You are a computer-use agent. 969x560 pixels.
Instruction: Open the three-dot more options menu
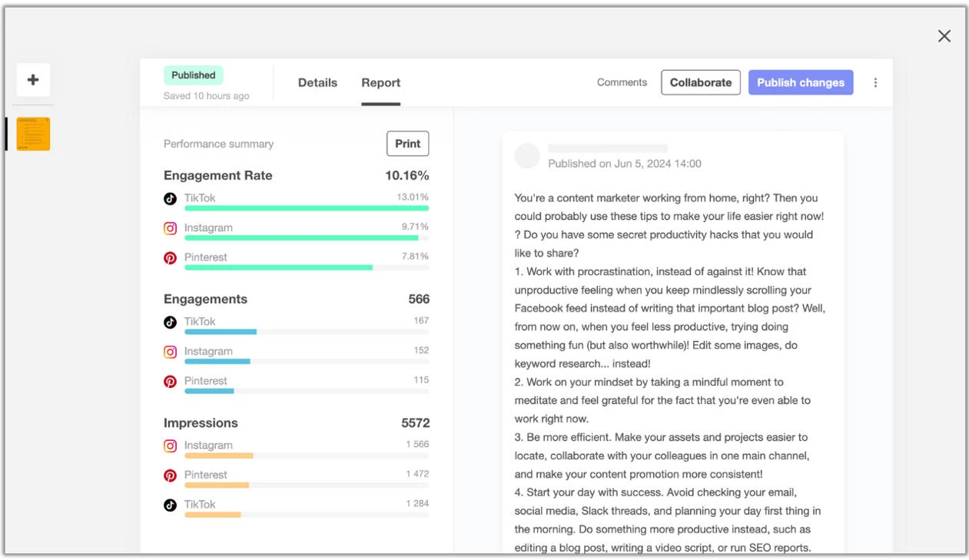click(x=875, y=82)
